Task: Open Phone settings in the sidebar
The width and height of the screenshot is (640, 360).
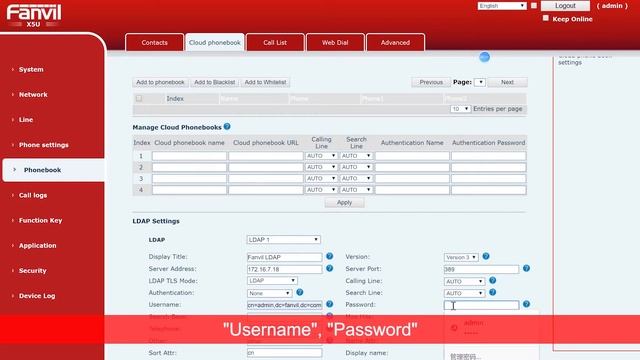Action: tap(43, 145)
